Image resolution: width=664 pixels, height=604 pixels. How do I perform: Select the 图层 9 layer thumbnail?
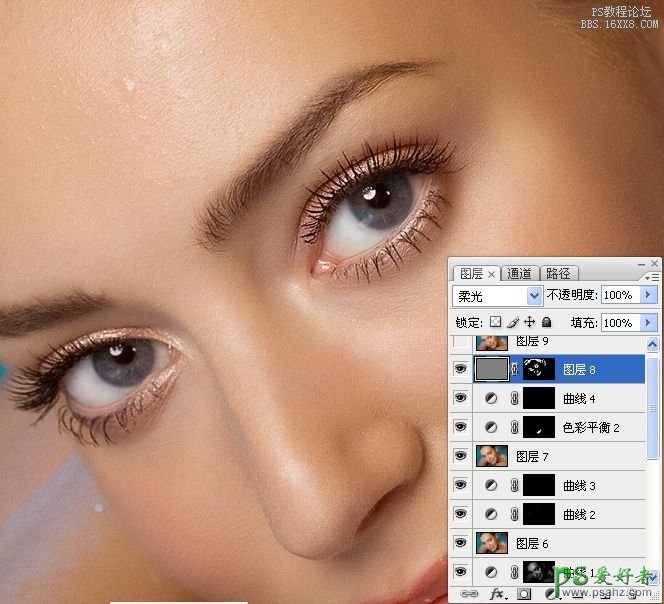point(492,342)
